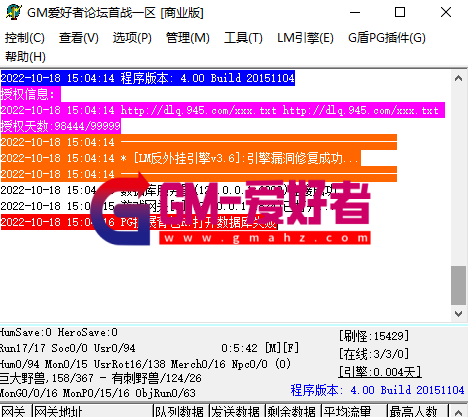Click the blue 程序版本 status text
The width and height of the screenshot is (468, 417).
(377, 390)
